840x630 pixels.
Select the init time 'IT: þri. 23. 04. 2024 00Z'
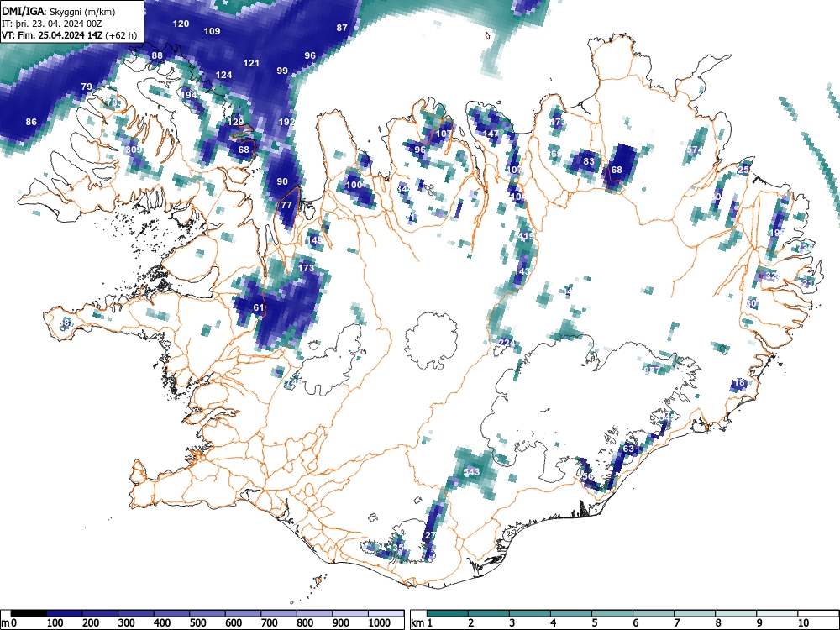[51, 24]
